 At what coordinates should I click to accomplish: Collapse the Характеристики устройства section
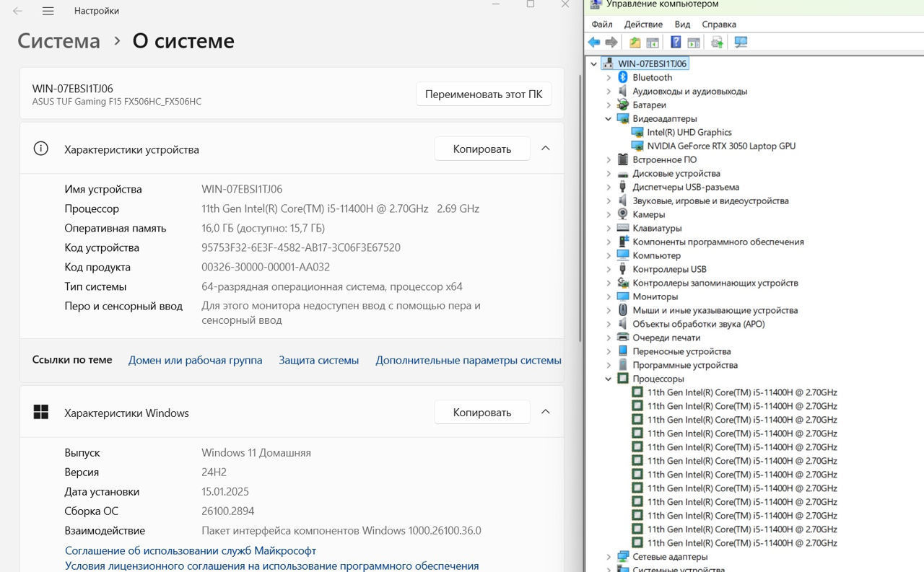pos(546,149)
